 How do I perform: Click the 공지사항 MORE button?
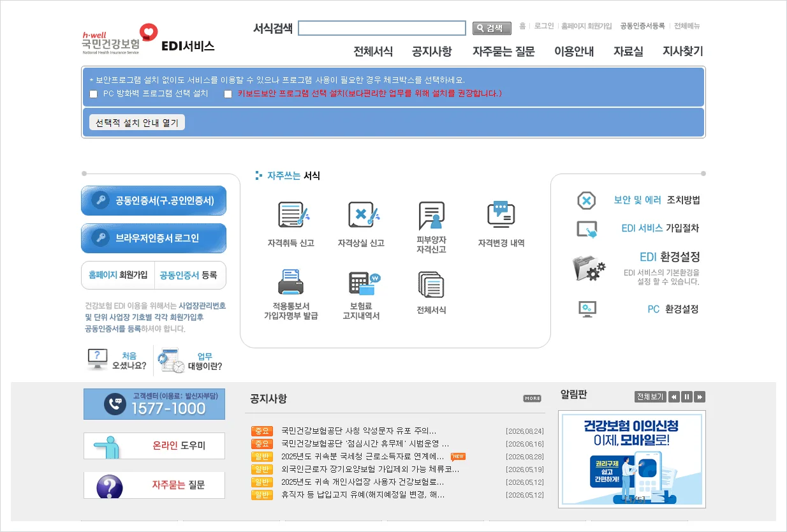click(532, 399)
